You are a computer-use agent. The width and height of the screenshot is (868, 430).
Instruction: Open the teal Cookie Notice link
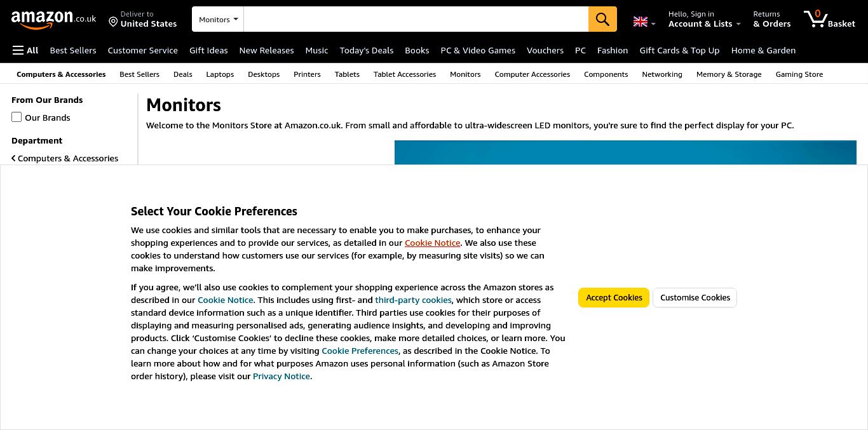tap(225, 300)
